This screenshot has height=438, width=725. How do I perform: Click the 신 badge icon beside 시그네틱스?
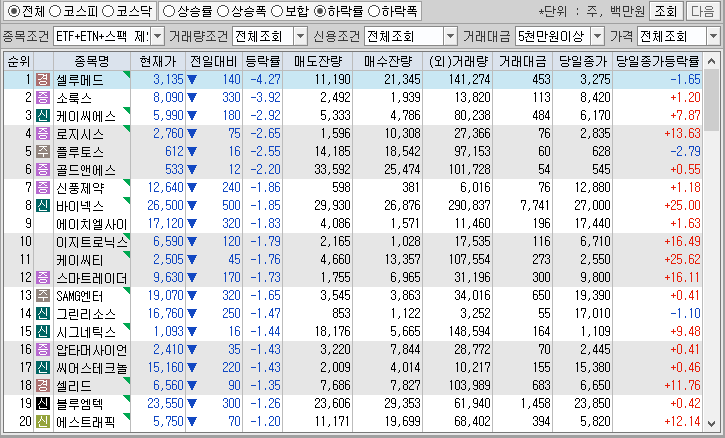tap(43, 332)
